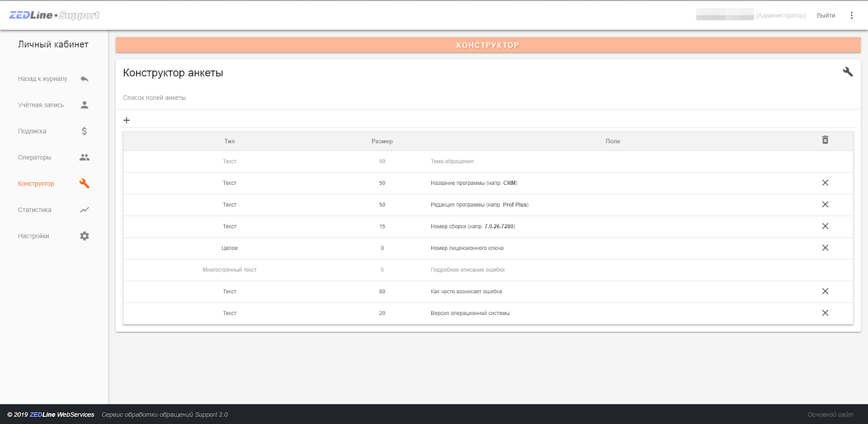Add a new field with plus icon
868x424 pixels.
(126, 120)
